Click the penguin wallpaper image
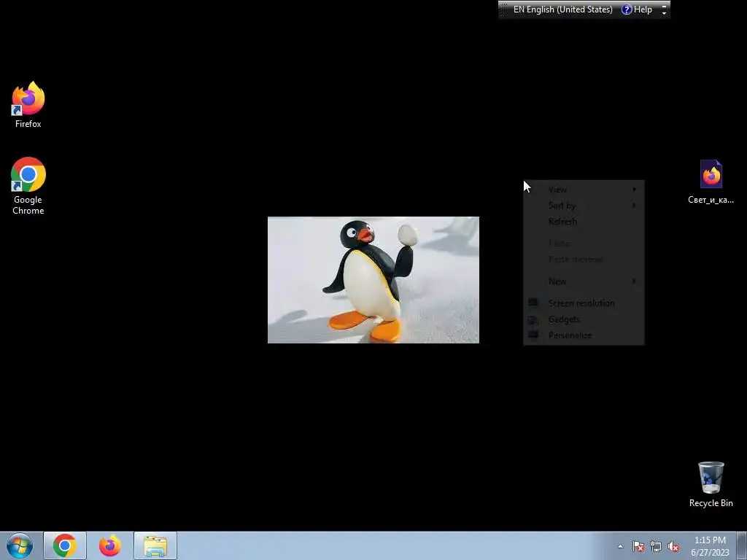Viewport: 747px width, 560px height. pyautogui.click(x=373, y=280)
